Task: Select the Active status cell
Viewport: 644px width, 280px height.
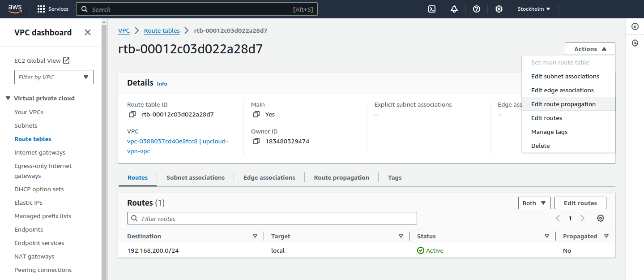Action: coord(430,250)
